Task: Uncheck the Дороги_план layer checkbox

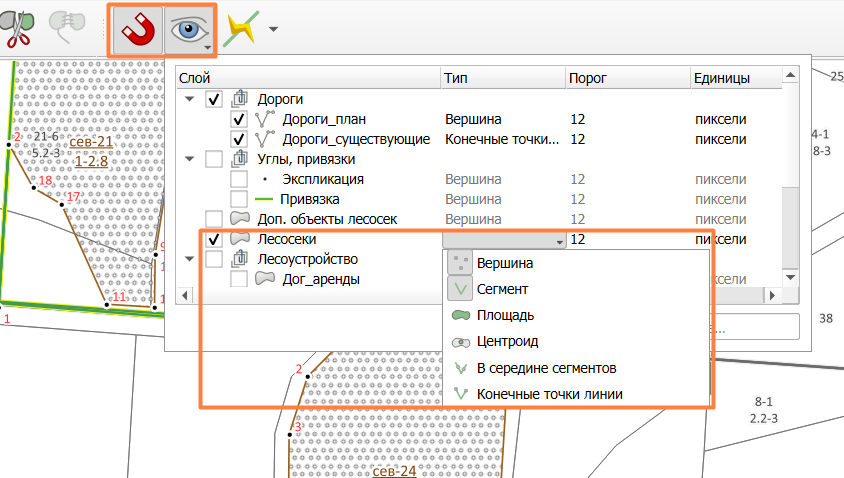Action: [238, 119]
